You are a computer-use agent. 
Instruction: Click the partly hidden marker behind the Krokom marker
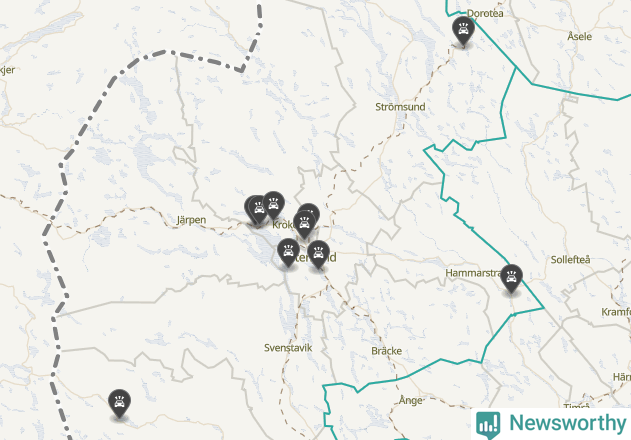click(x=312, y=210)
